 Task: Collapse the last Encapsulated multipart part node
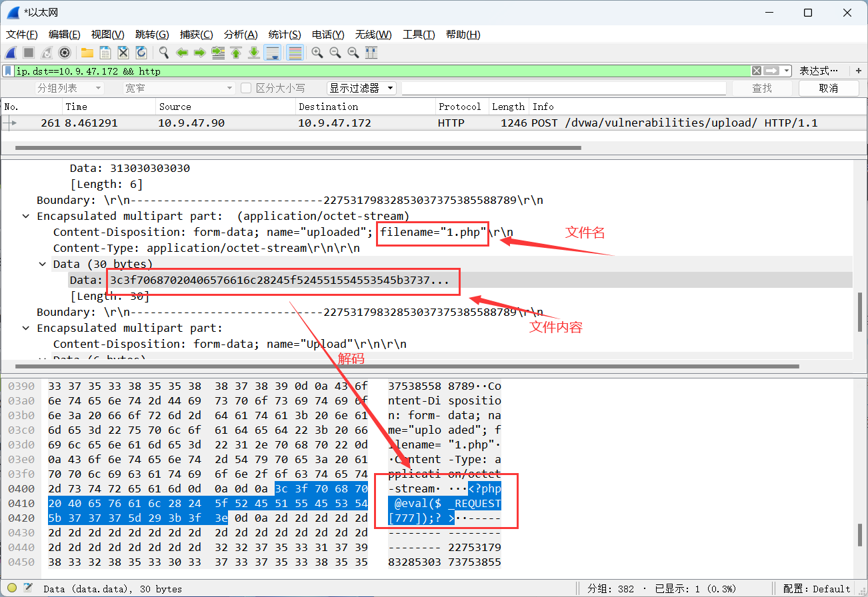click(25, 328)
